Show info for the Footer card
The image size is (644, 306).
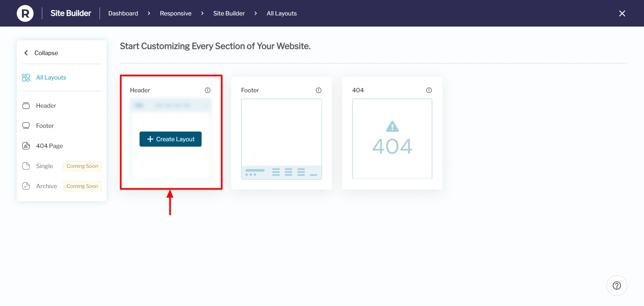319,90
